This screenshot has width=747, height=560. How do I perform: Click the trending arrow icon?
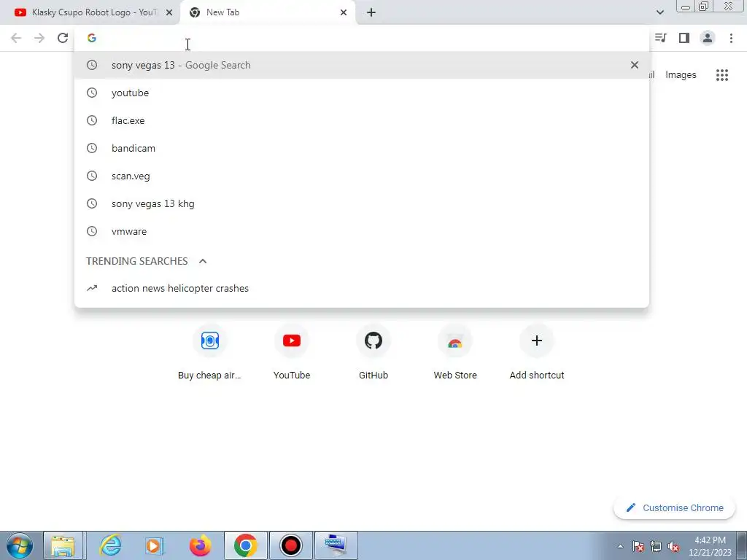pyautogui.click(x=92, y=288)
